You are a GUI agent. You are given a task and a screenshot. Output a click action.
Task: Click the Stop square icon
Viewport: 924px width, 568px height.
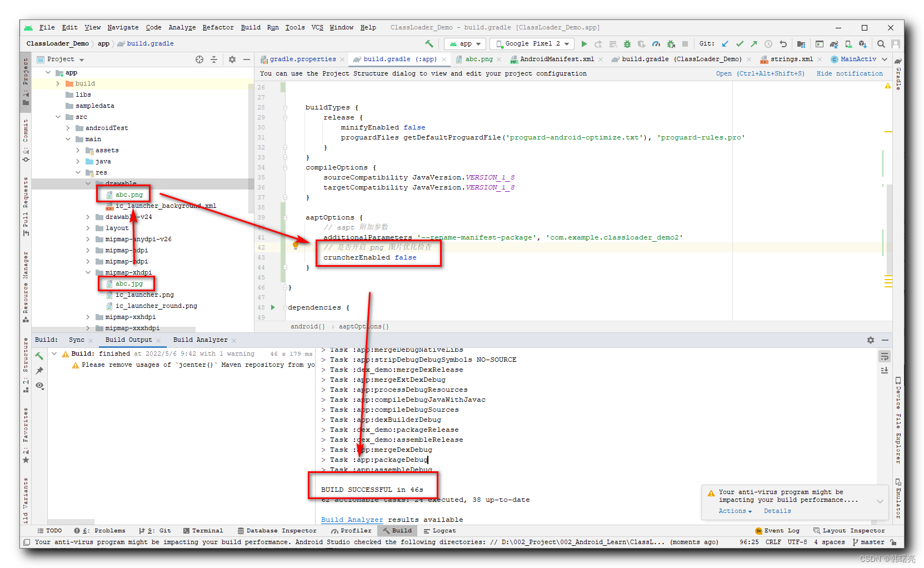tap(685, 43)
